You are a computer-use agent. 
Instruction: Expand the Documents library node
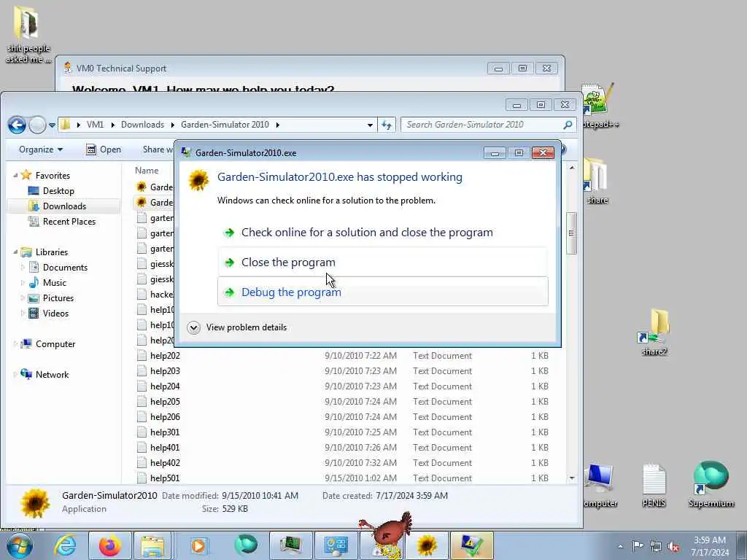click(23, 267)
